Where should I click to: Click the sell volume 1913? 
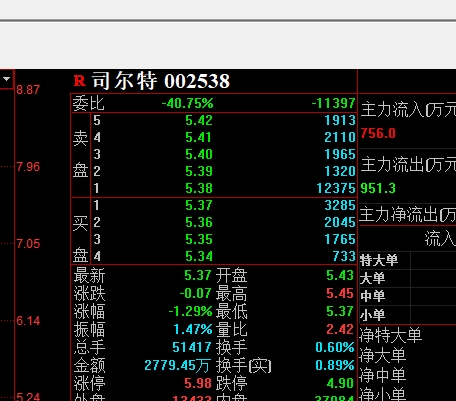tap(340, 120)
